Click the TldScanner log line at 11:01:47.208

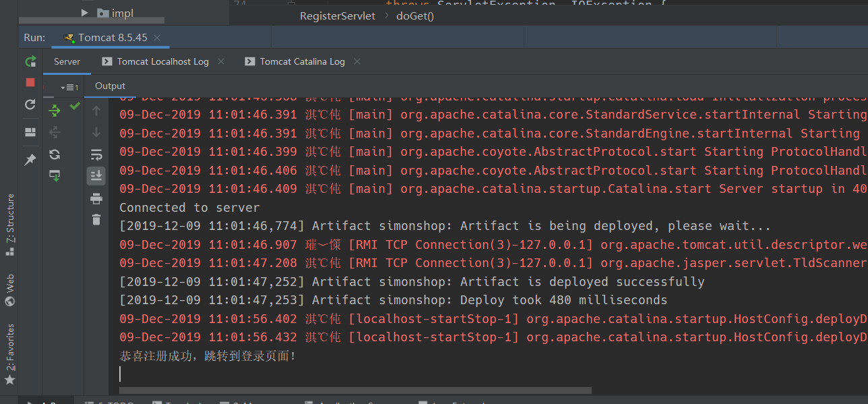tap(493, 263)
